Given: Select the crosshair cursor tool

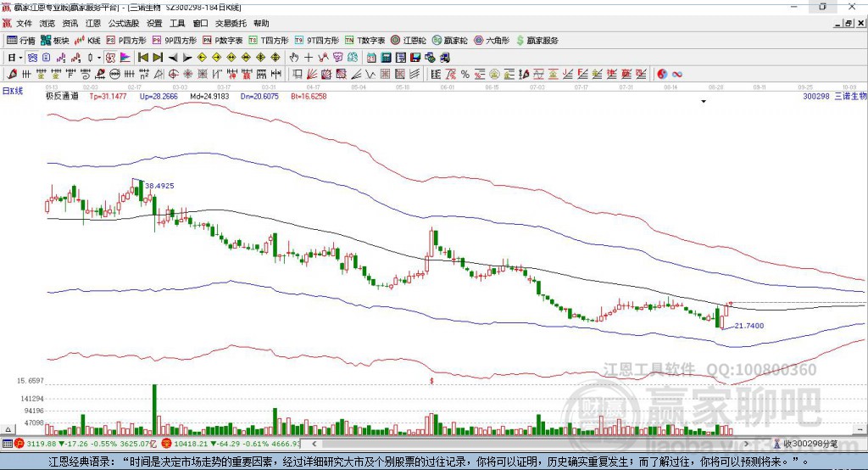Looking at the screenshot, I should click(309, 57).
